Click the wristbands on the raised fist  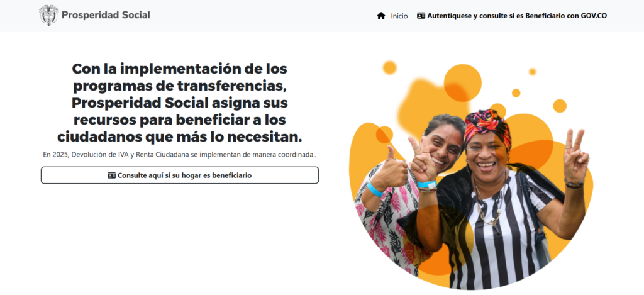tap(427, 187)
